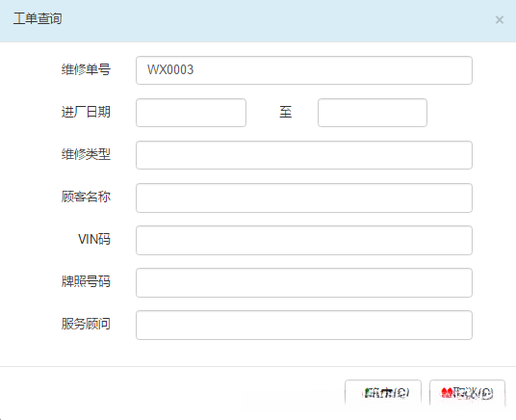Click the 维修单号 field containing WX0003
This screenshot has height=420, width=516.
pos(304,70)
